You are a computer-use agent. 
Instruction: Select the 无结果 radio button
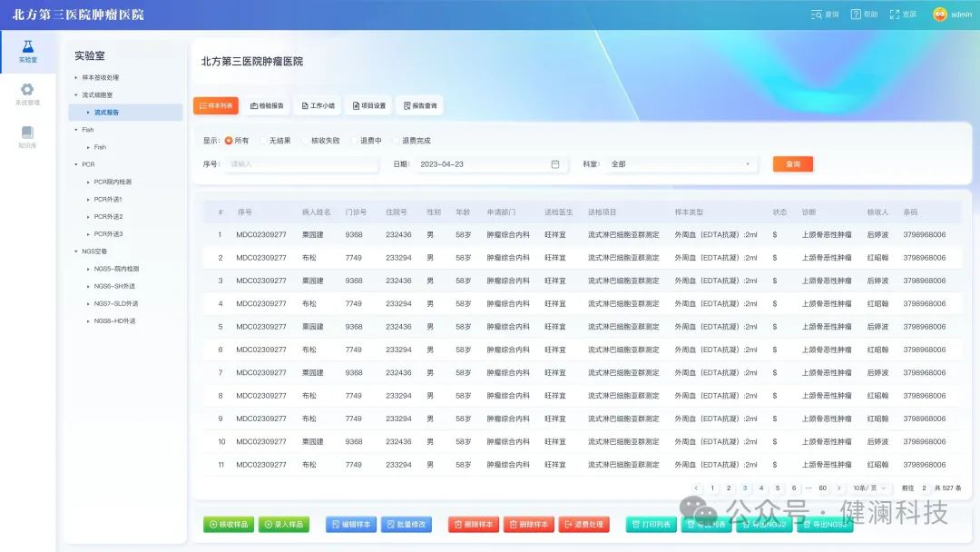264,141
